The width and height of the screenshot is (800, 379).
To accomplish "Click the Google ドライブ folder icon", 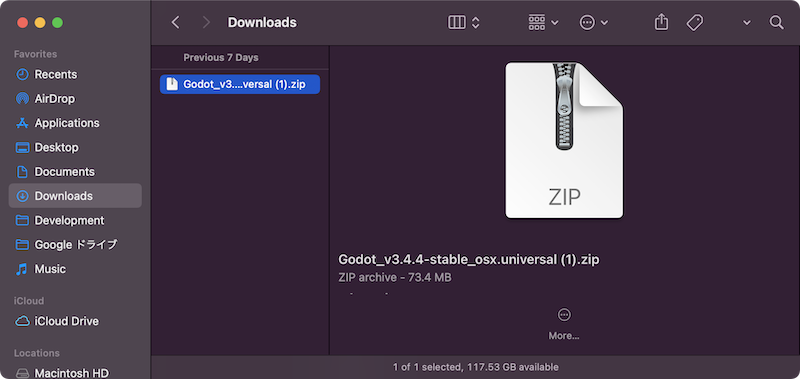I will click(x=22, y=244).
